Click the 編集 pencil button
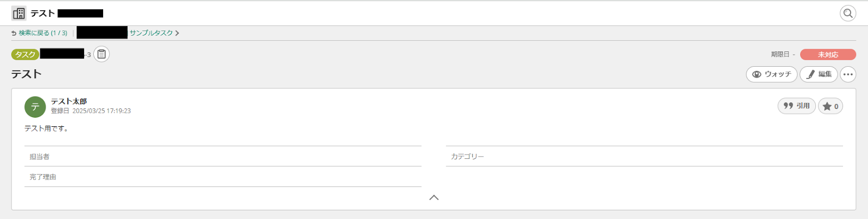 [819, 74]
